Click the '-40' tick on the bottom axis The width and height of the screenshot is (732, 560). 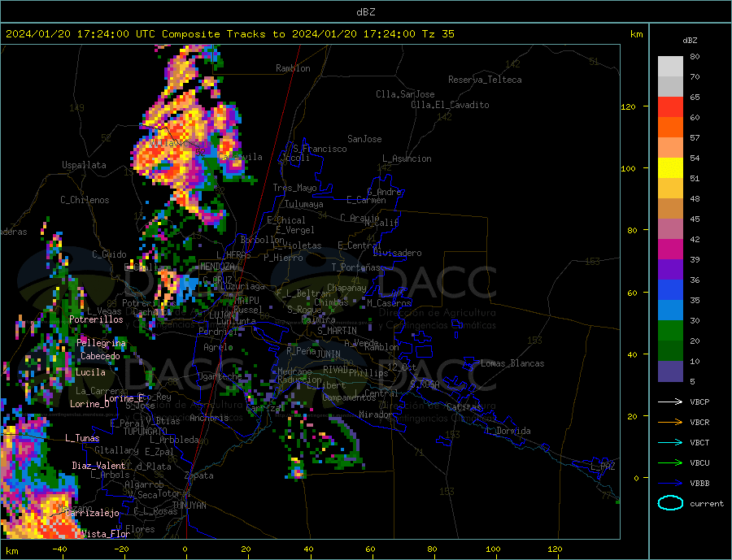coord(59,549)
